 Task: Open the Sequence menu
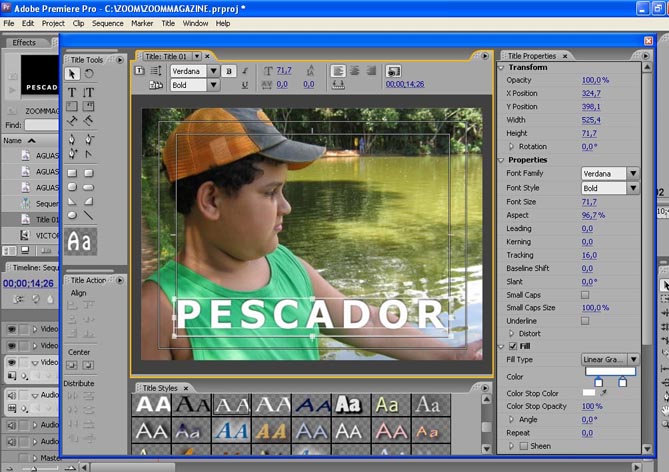click(107, 23)
